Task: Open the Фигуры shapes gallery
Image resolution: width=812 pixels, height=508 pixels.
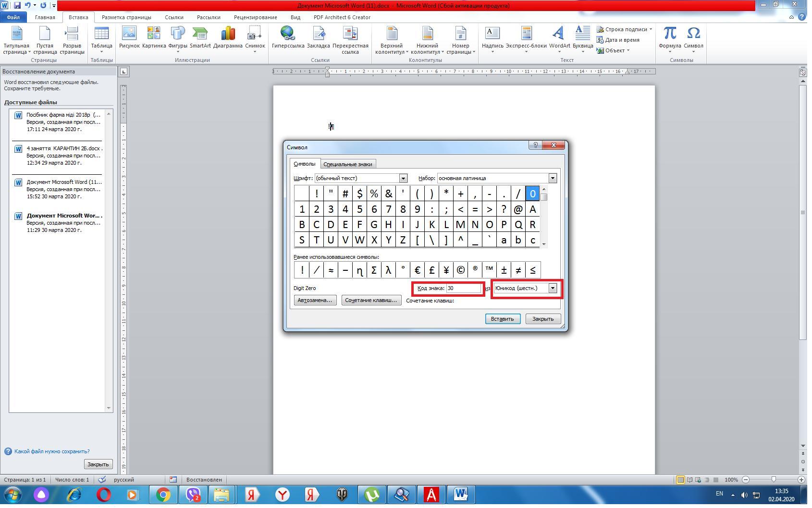Action: [178, 40]
